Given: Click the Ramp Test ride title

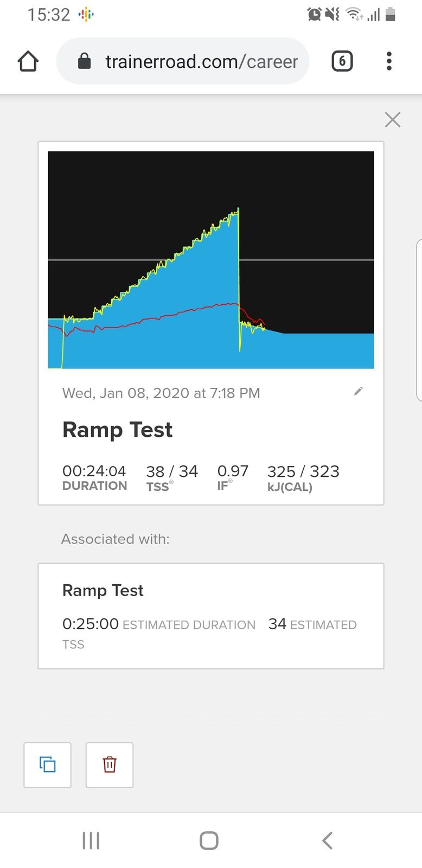Looking at the screenshot, I should [x=117, y=430].
